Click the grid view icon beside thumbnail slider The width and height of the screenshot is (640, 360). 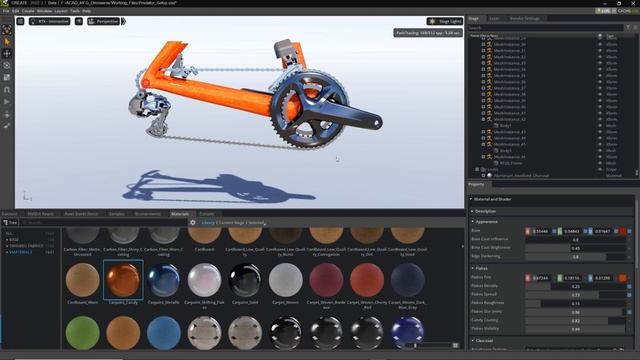(456, 345)
